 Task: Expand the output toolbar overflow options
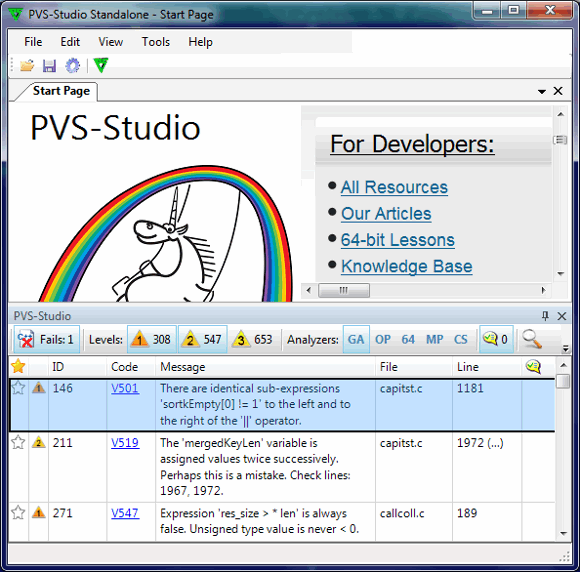(x=565, y=349)
